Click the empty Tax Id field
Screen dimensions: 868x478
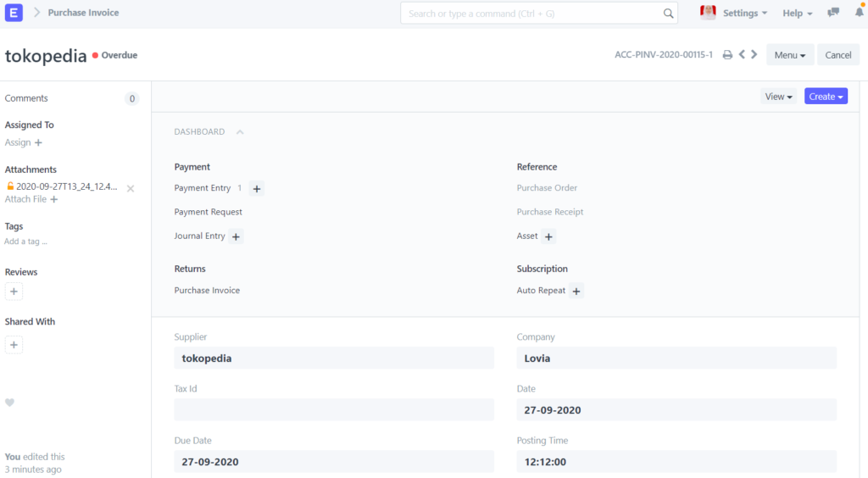(334, 410)
